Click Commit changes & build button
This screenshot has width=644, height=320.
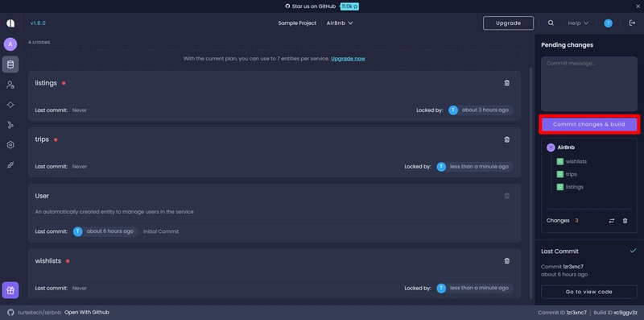click(589, 124)
